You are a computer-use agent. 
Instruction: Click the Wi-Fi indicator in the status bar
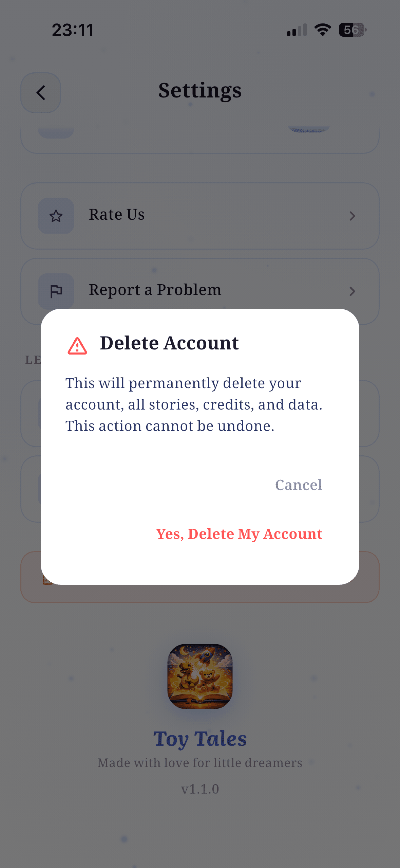[322, 30]
